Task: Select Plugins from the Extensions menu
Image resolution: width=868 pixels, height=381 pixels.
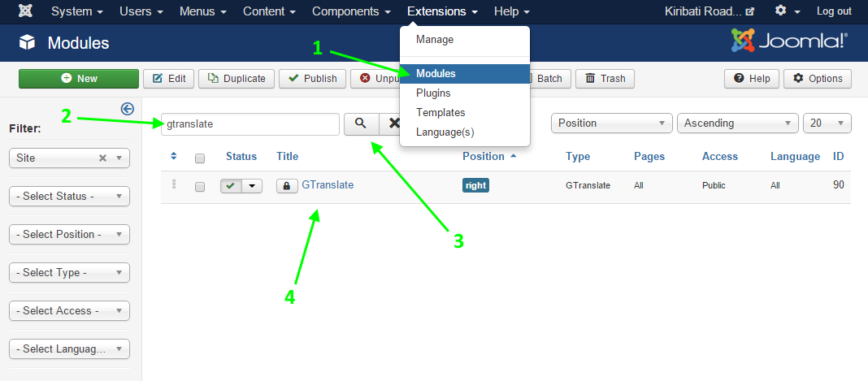Action: point(433,93)
